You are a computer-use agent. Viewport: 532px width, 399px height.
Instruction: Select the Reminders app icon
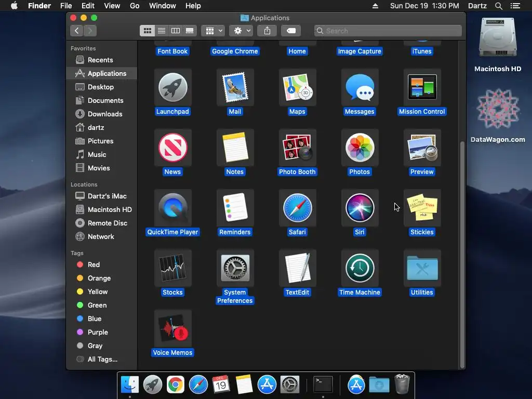(x=235, y=208)
